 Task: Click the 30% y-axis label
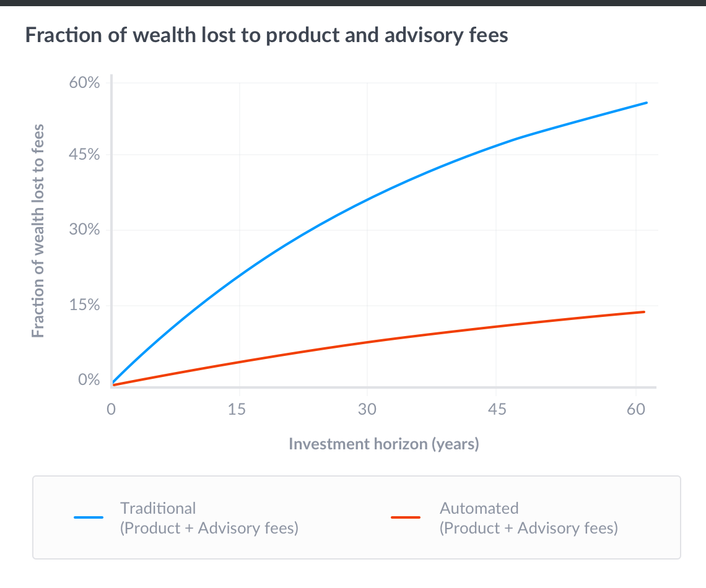click(x=85, y=230)
